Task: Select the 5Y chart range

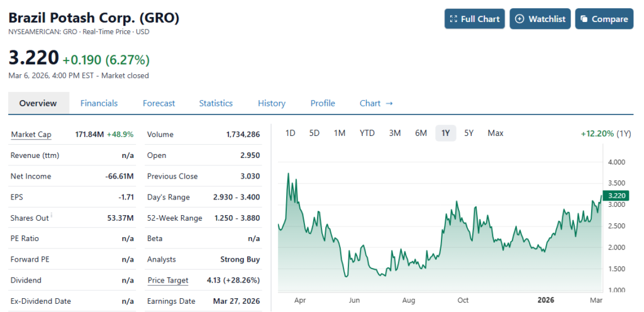Action: [x=469, y=133]
